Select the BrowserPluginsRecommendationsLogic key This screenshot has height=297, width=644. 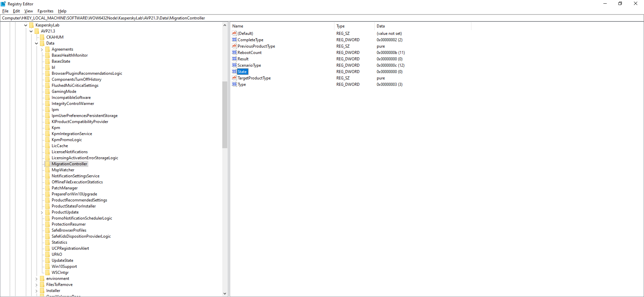87,73
